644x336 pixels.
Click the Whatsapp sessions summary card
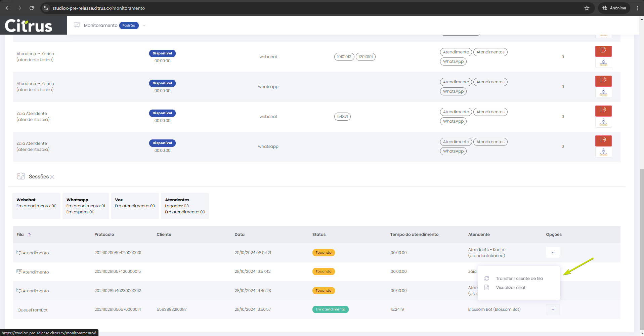pos(86,206)
